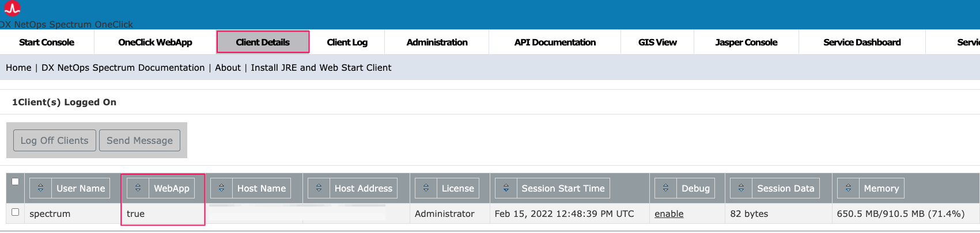The image size is (980, 233).
Task: Click the Debug column sort icon
Action: tap(665, 188)
